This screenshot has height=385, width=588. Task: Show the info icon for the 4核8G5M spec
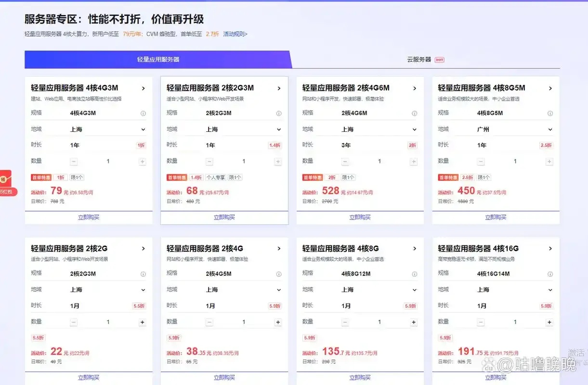[x=550, y=114]
